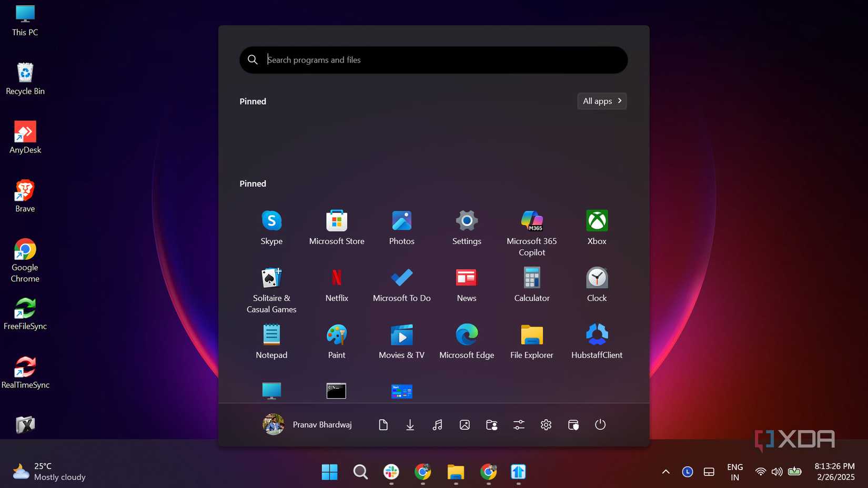Launch HubstaffClient
Viewport: 868px width, 488px height.
(597, 339)
